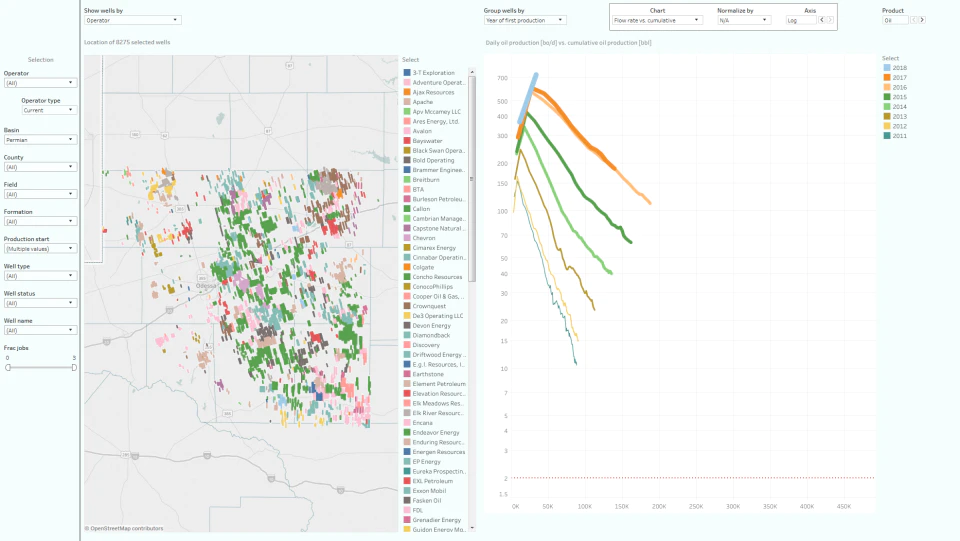Expand the Basin filter set to Permian
The height and width of the screenshot is (541, 960).
click(40, 140)
